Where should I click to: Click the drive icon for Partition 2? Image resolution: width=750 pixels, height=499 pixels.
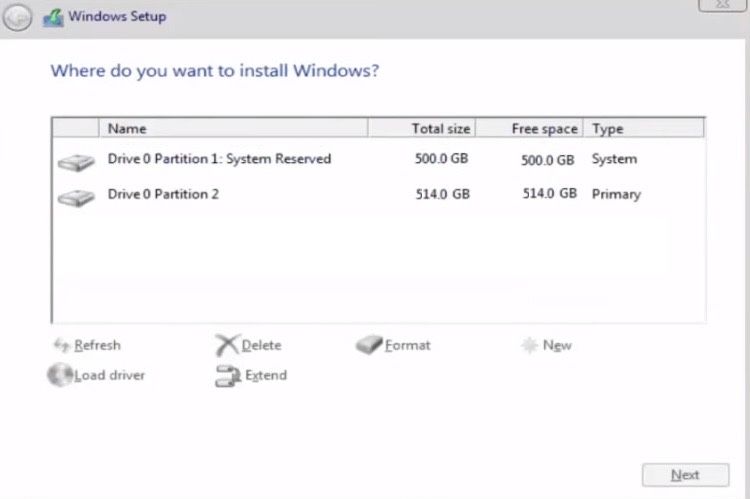coord(75,197)
